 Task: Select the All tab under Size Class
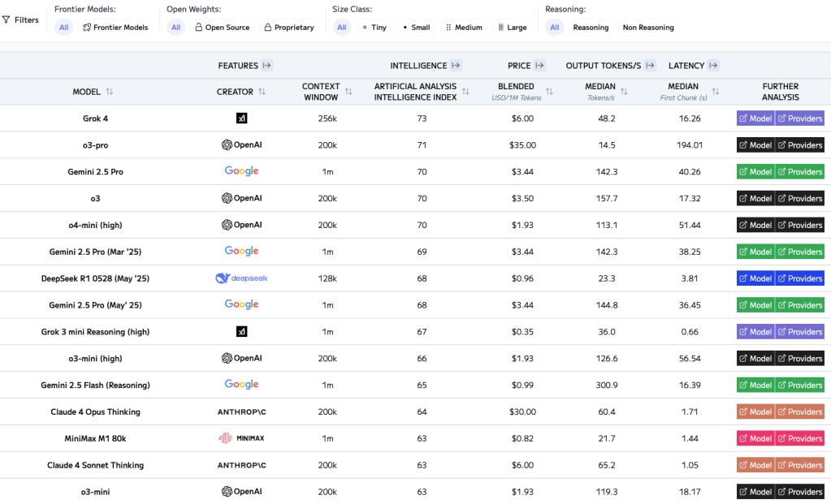341,27
